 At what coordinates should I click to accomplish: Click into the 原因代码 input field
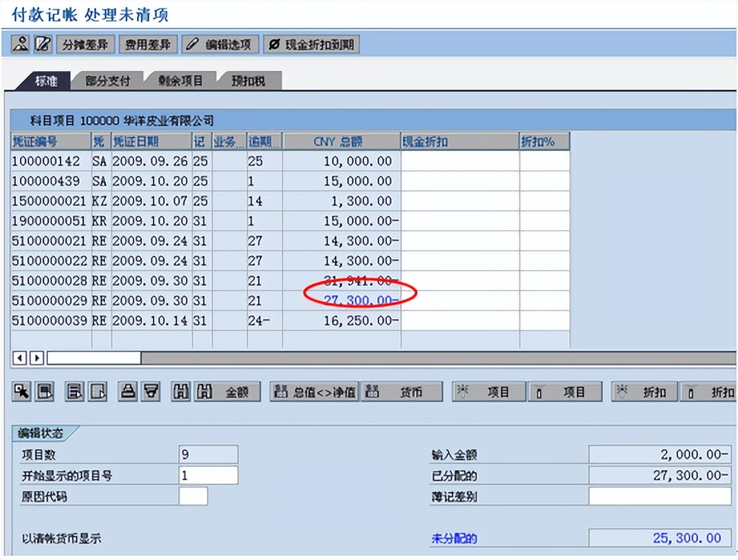193,497
